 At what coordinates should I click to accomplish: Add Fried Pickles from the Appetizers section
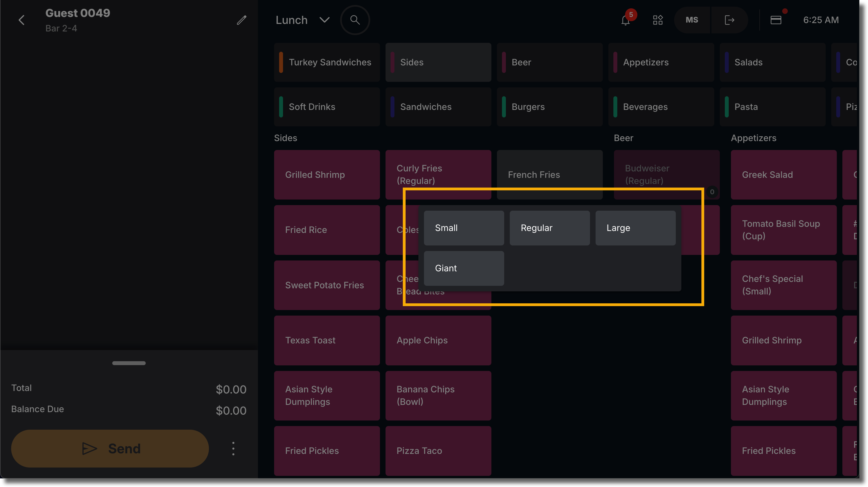coord(783,451)
